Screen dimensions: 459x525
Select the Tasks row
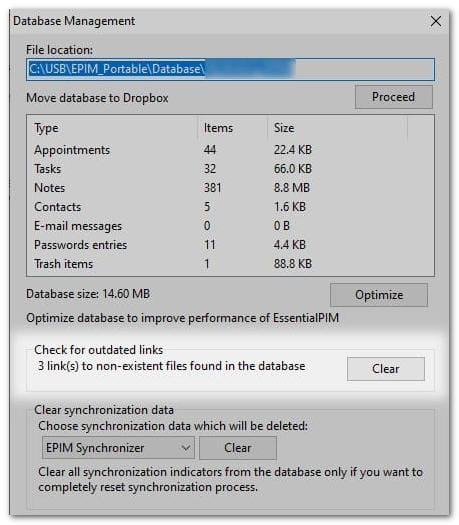coord(230,169)
